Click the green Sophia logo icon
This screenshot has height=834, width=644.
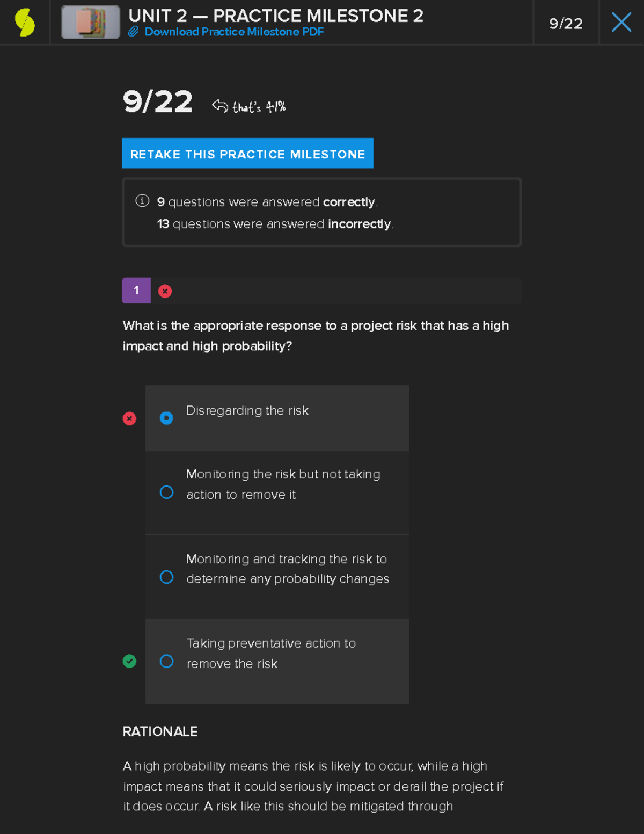coord(25,23)
